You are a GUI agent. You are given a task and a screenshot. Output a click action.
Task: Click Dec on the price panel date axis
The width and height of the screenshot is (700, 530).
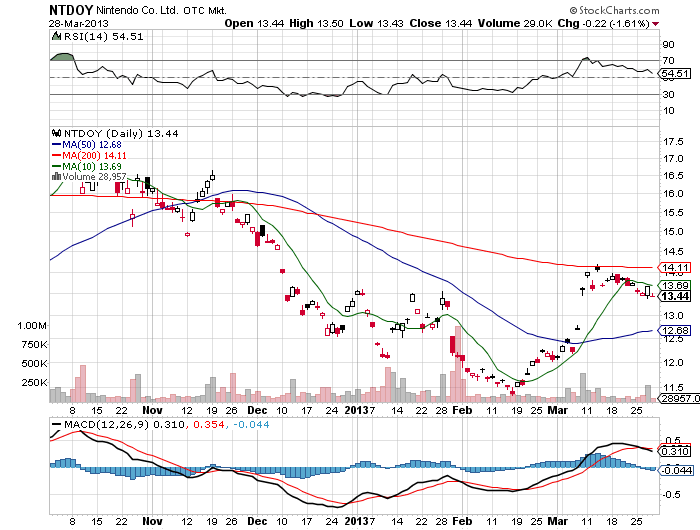(257, 410)
